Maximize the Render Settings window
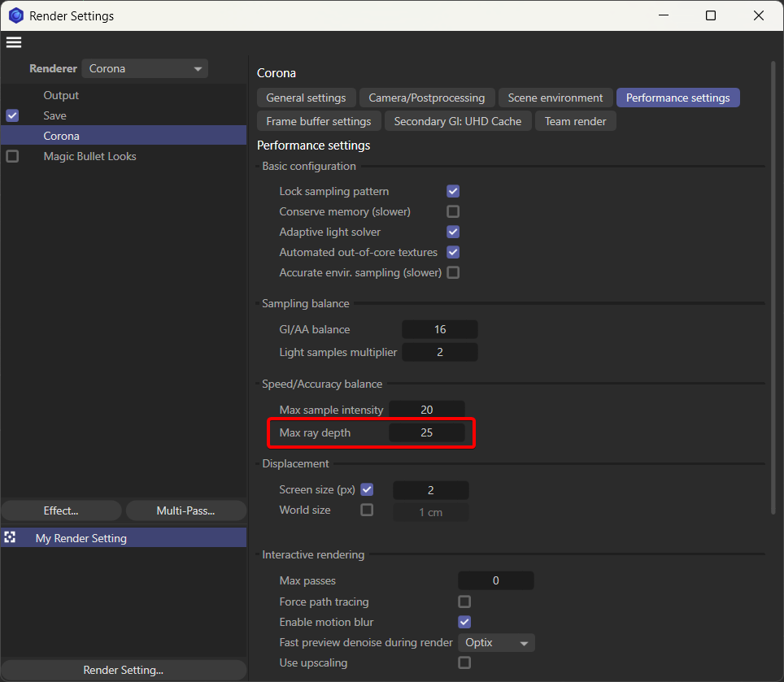The width and height of the screenshot is (784, 682). (x=711, y=16)
